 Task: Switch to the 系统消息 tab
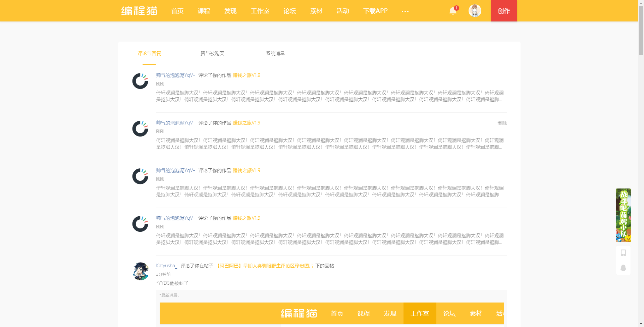tap(275, 53)
